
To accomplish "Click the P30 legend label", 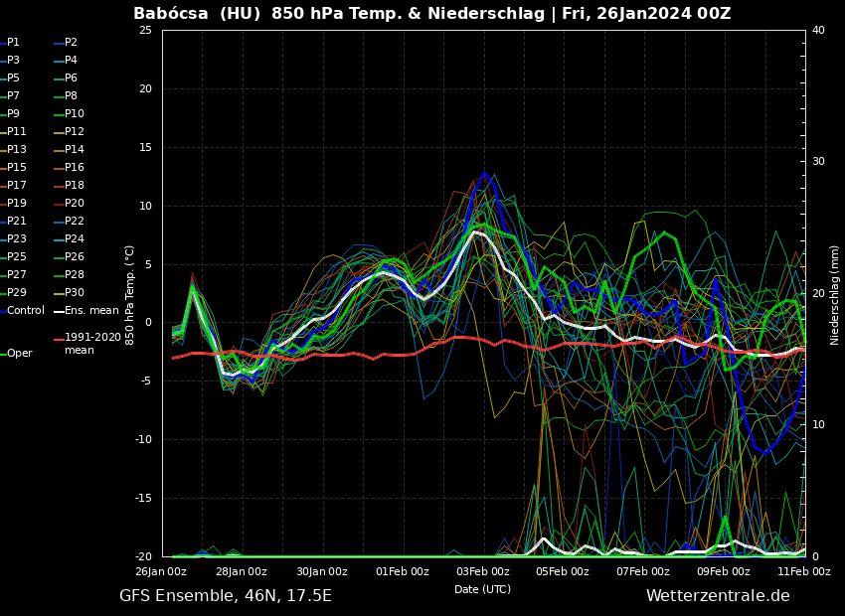I will pyautogui.click(x=75, y=293).
